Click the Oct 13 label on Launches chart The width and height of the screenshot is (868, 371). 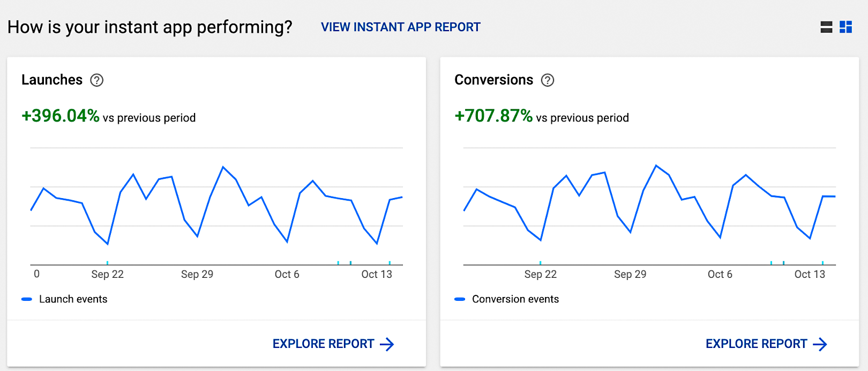377,274
